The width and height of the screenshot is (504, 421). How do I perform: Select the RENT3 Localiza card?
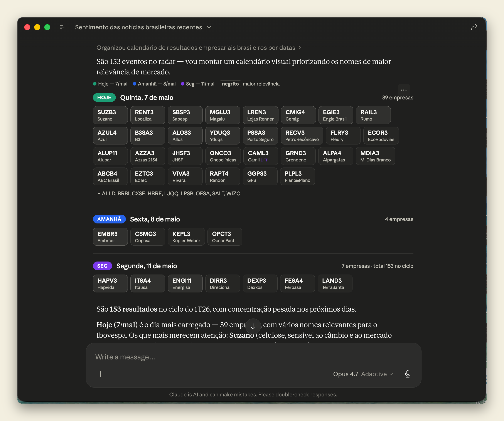pyautogui.click(x=148, y=115)
